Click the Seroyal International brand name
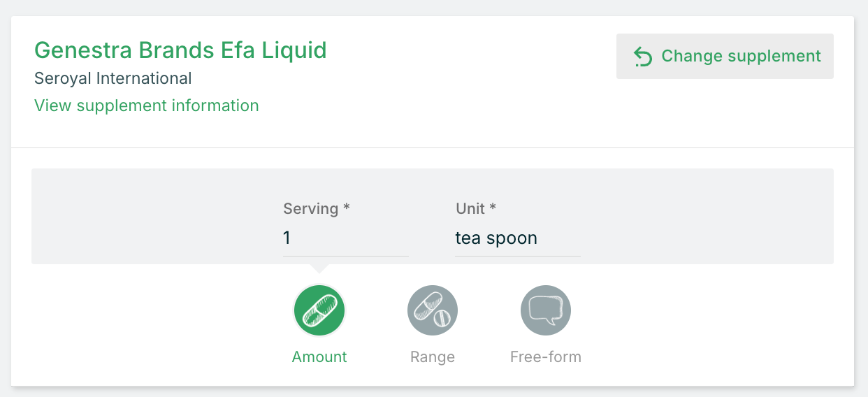Image resolution: width=868 pixels, height=397 pixels. point(113,78)
